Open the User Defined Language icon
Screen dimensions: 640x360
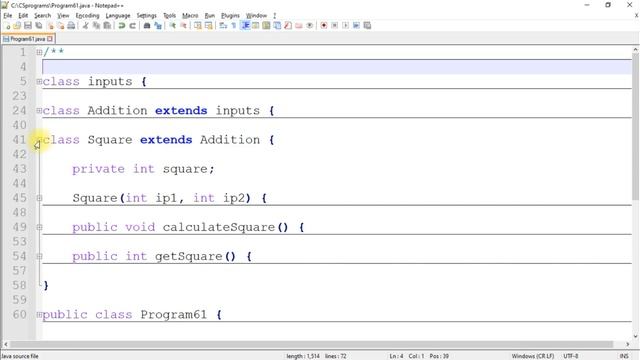pyautogui.click(x=256, y=25)
